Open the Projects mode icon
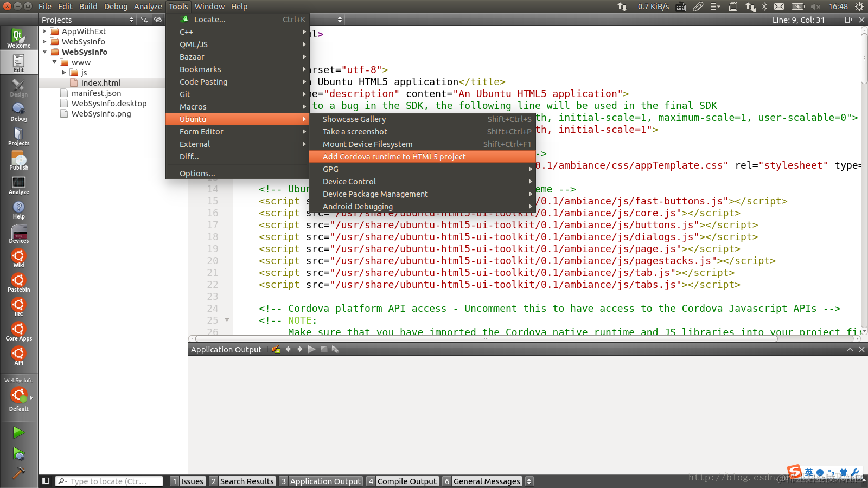The height and width of the screenshot is (488, 868). pyautogui.click(x=19, y=136)
